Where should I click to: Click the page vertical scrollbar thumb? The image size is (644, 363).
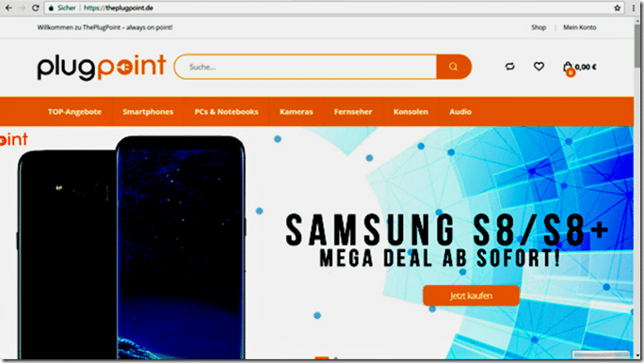pyautogui.click(x=637, y=45)
